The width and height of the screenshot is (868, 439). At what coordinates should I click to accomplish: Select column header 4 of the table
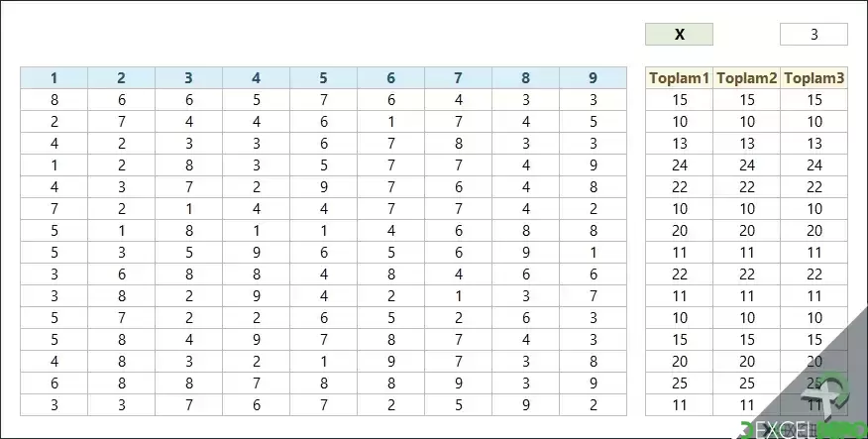pos(257,78)
